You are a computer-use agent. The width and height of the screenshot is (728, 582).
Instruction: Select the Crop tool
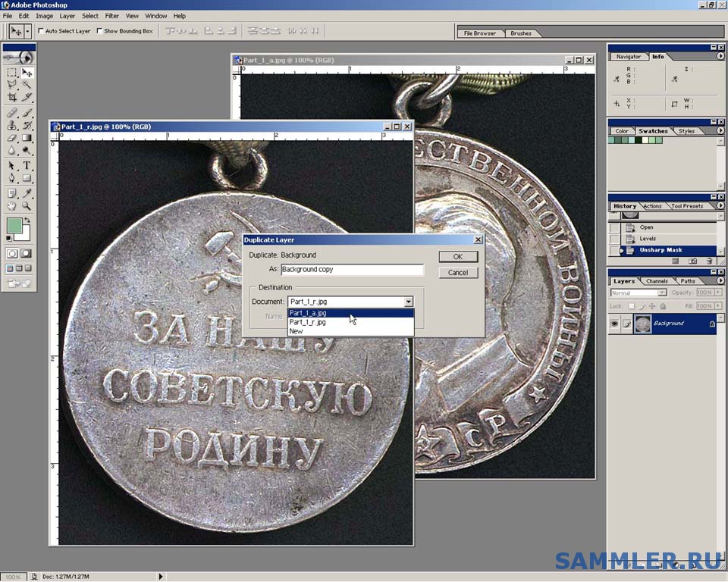coord(13,97)
